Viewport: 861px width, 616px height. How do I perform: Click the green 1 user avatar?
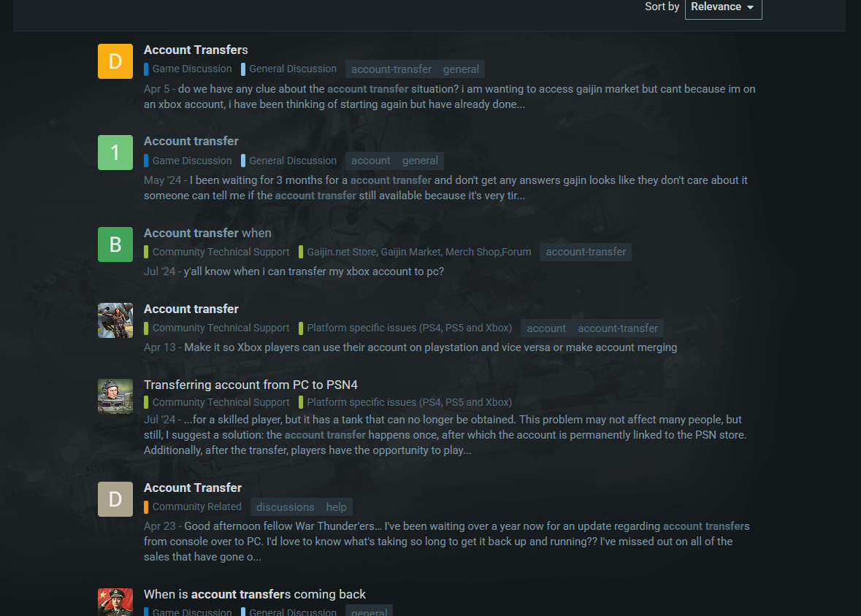(x=115, y=153)
